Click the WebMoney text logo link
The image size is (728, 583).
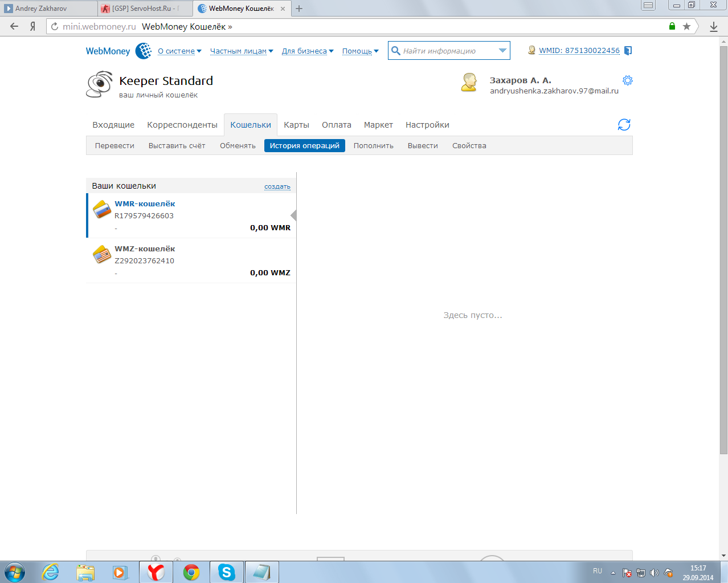[108, 51]
